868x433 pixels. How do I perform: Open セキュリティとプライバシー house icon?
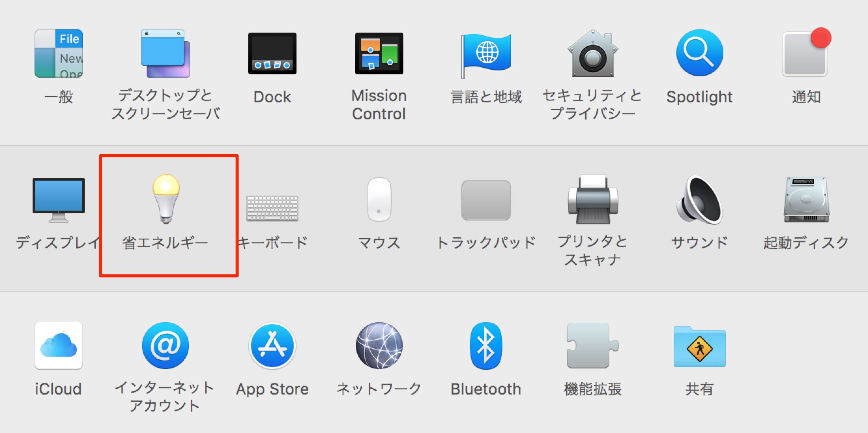pos(593,53)
